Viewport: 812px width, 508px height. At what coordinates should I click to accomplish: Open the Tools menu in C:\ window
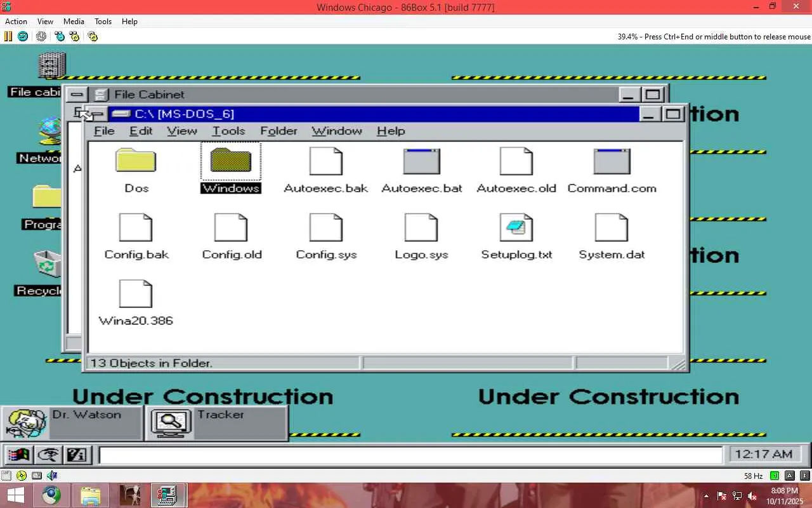[228, 131]
